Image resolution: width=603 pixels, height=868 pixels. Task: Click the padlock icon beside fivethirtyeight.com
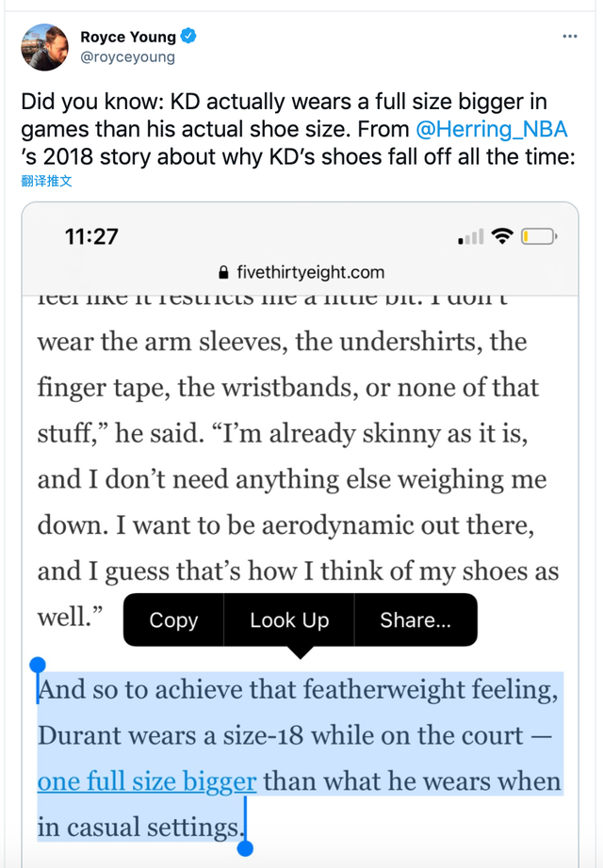point(223,273)
